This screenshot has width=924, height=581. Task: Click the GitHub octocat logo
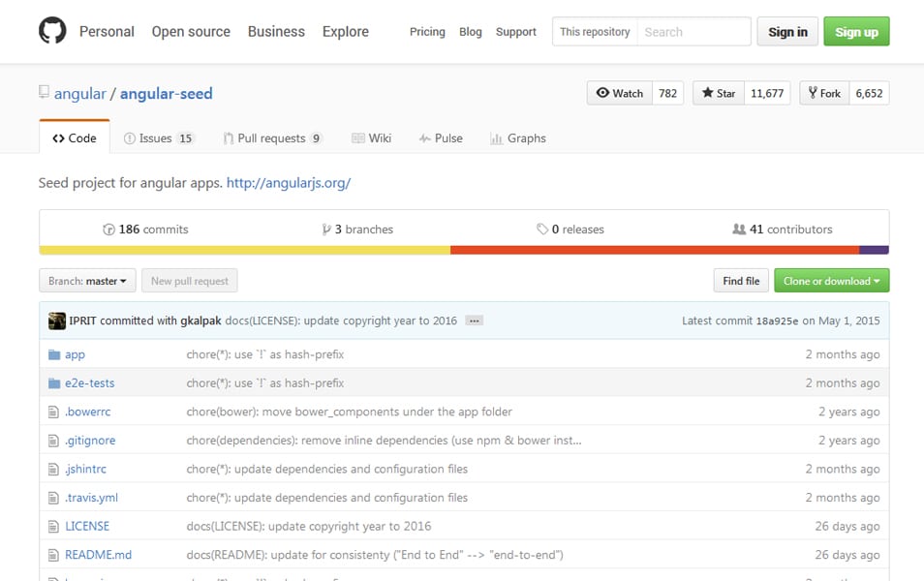pyautogui.click(x=52, y=30)
